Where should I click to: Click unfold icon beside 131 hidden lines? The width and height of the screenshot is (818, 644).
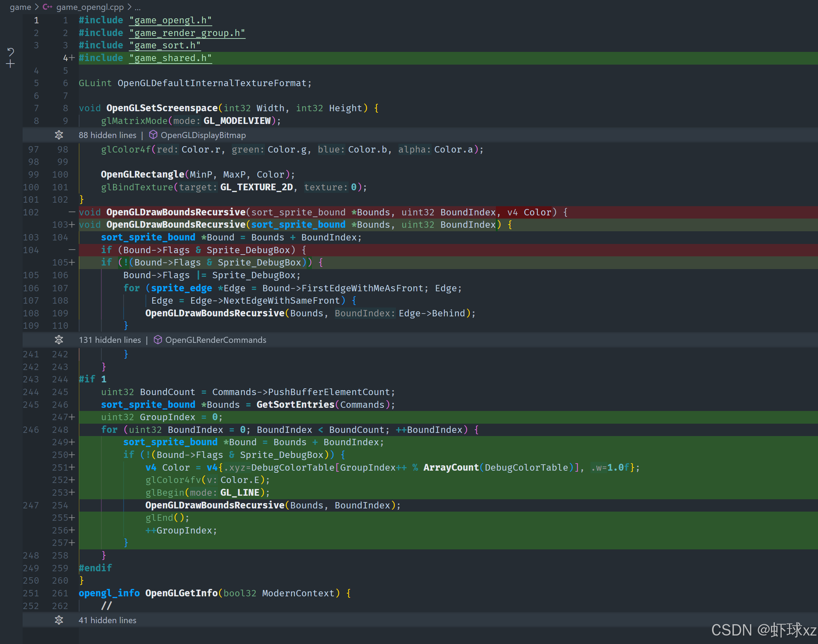(59, 340)
